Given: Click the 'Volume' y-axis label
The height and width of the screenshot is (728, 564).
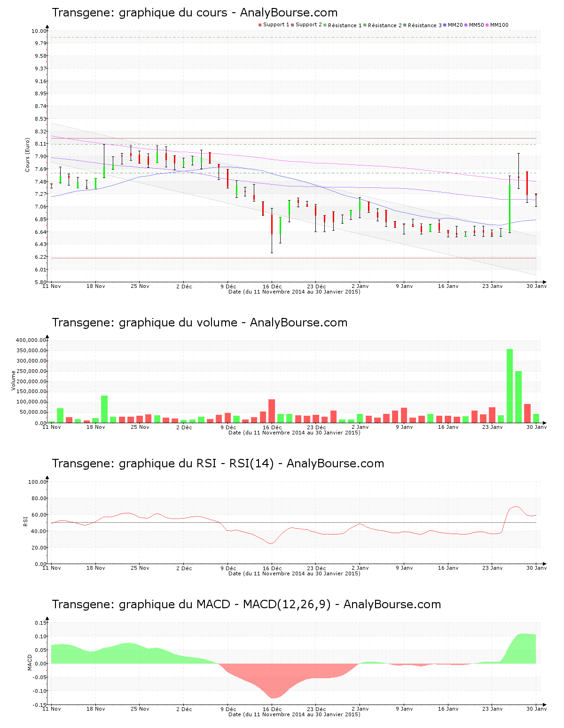Looking at the screenshot, I should click(13, 380).
